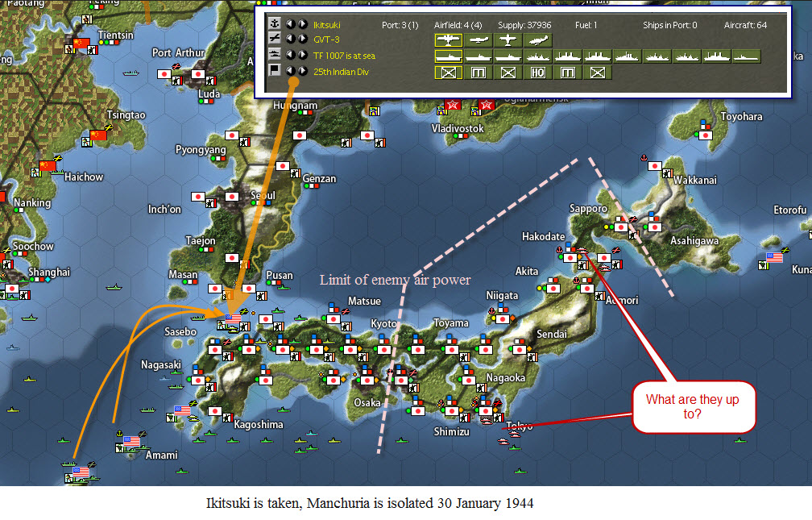Click the Vladivostok city label on map
812x520 pixels.
pyautogui.click(x=458, y=128)
